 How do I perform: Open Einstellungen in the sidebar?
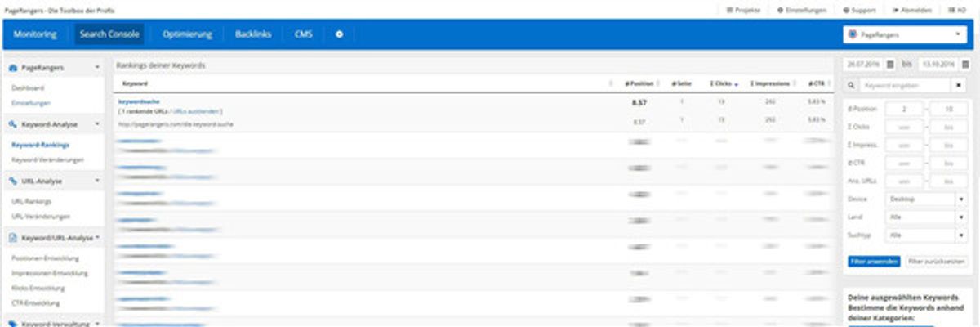[x=31, y=103]
